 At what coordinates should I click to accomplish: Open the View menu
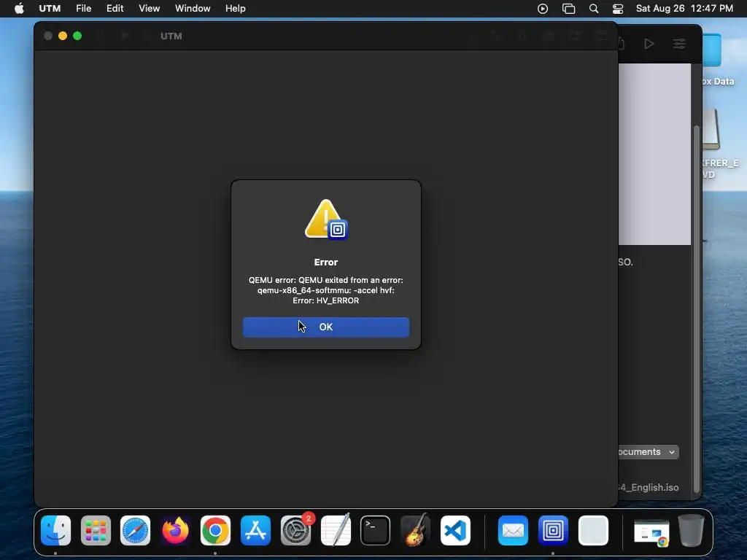[x=149, y=9]
